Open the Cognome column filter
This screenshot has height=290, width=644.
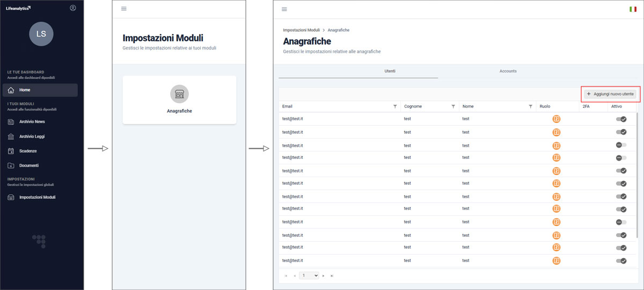453,106
